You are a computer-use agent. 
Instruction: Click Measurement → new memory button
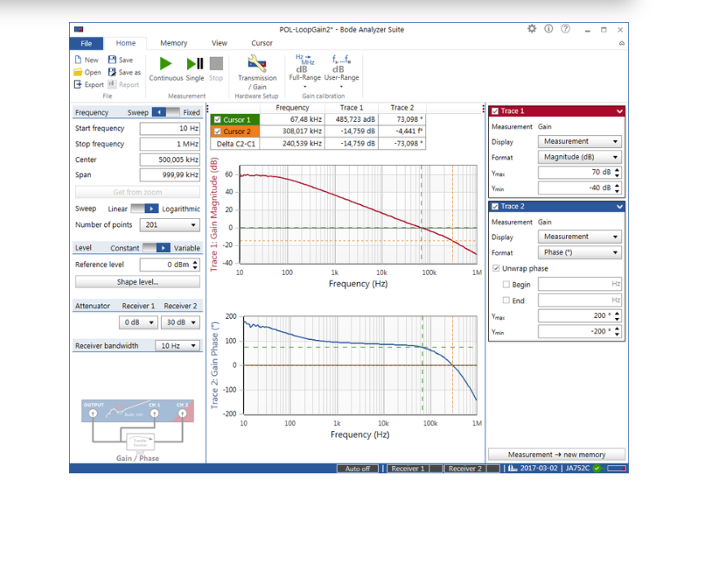tap(557, 455)
